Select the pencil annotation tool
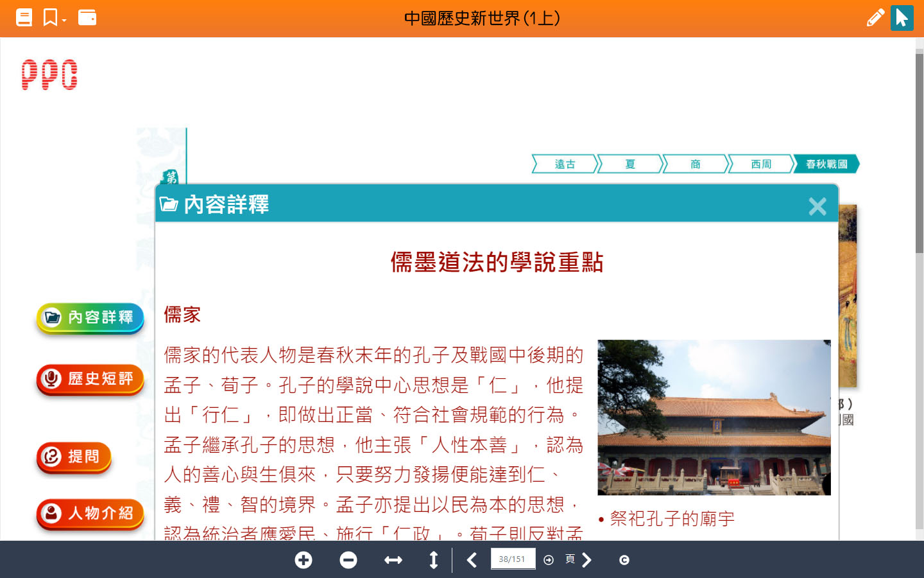Screen dimensions: 924x578 [875, 17]
